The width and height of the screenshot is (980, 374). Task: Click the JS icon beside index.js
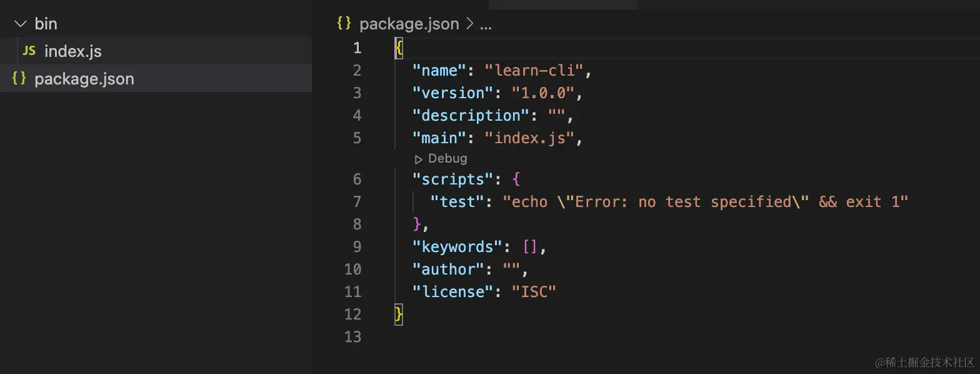[29, 51]
